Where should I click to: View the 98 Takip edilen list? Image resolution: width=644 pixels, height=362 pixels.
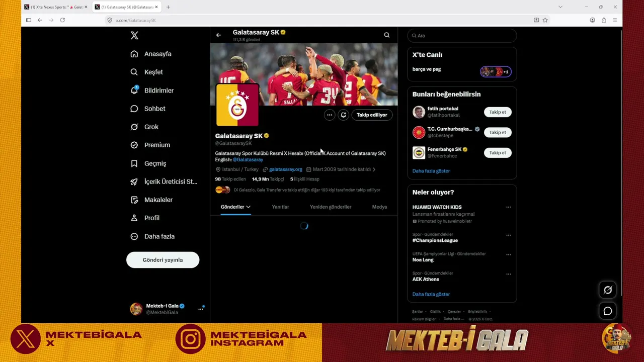pos(230,179)
